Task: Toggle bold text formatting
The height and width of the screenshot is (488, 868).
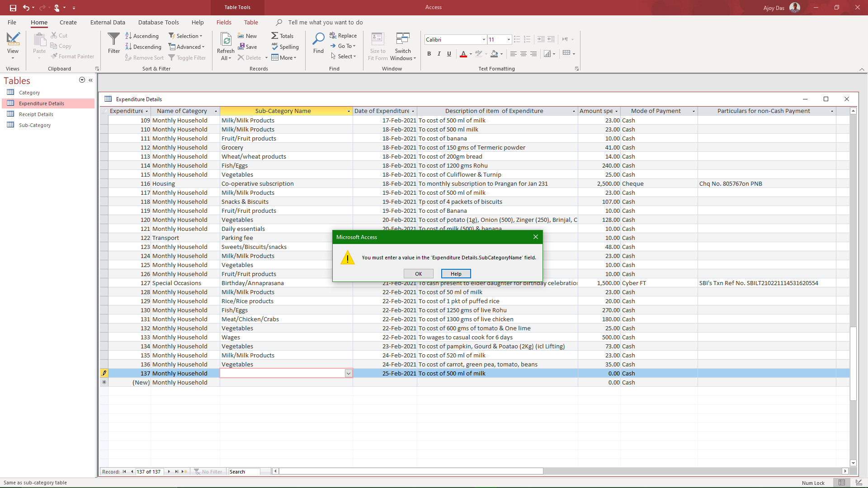Action: [x=429, y=54]
